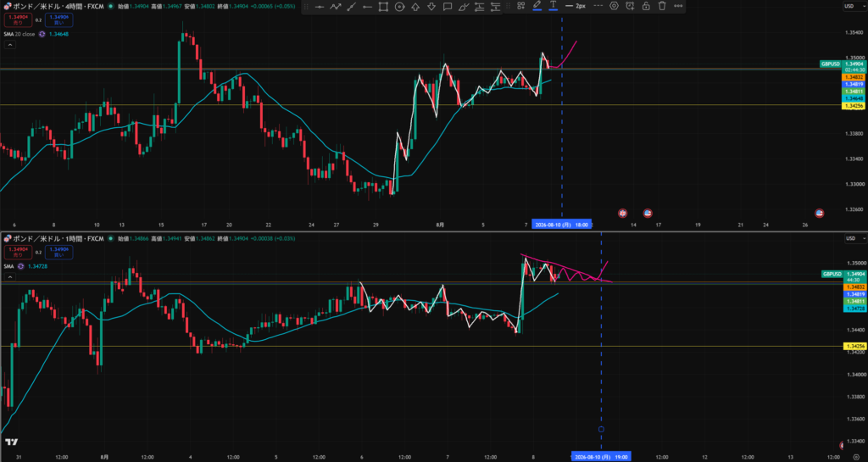This screenshot has height=462, width=868.
Task: Open drawing settings hexagon gear icon
Action: click(x=614, y=6)
